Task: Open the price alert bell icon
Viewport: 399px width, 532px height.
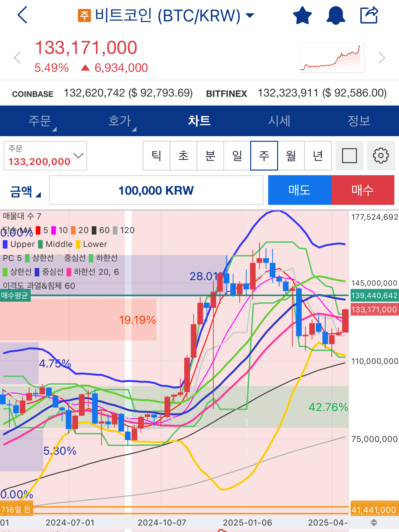Action: click(x=336, y=15)
